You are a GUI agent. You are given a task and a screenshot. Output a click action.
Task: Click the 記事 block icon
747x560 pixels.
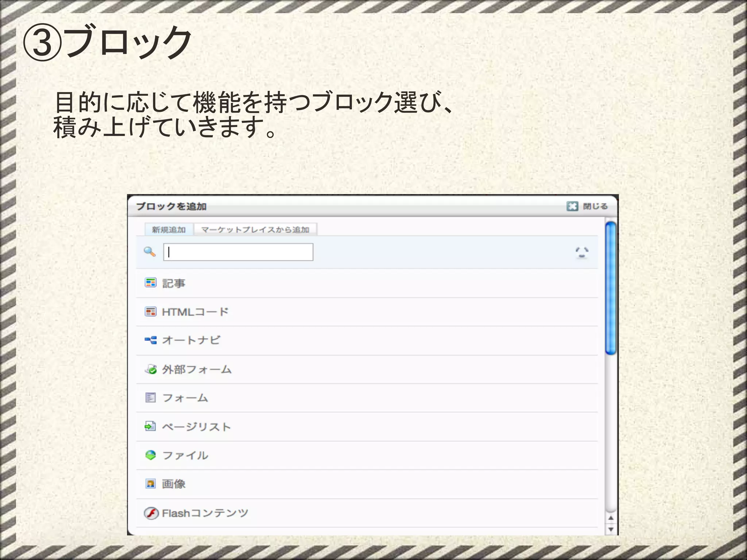coord(150,283)
